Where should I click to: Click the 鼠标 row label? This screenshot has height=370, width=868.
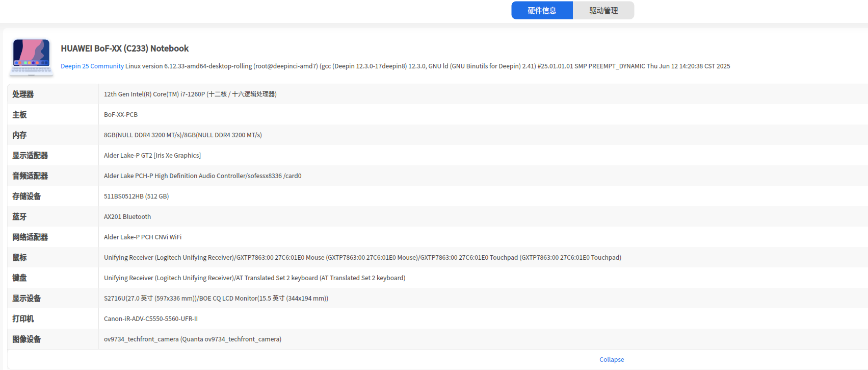[19, 258]
